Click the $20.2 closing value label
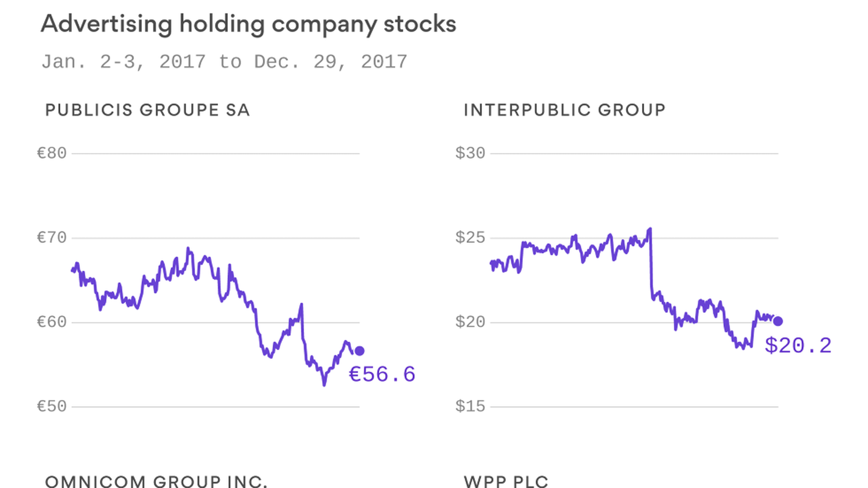The width and height of the screenshot is (868, 488). click(x=798, y=346)
